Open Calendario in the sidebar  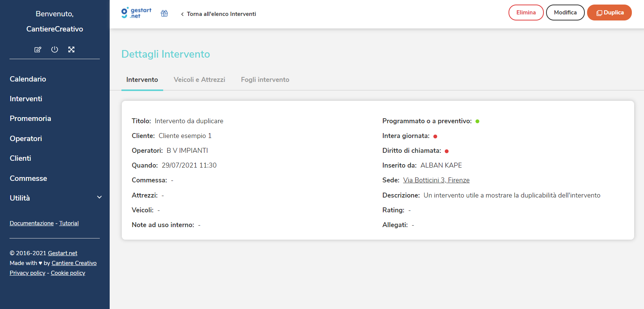28,79
